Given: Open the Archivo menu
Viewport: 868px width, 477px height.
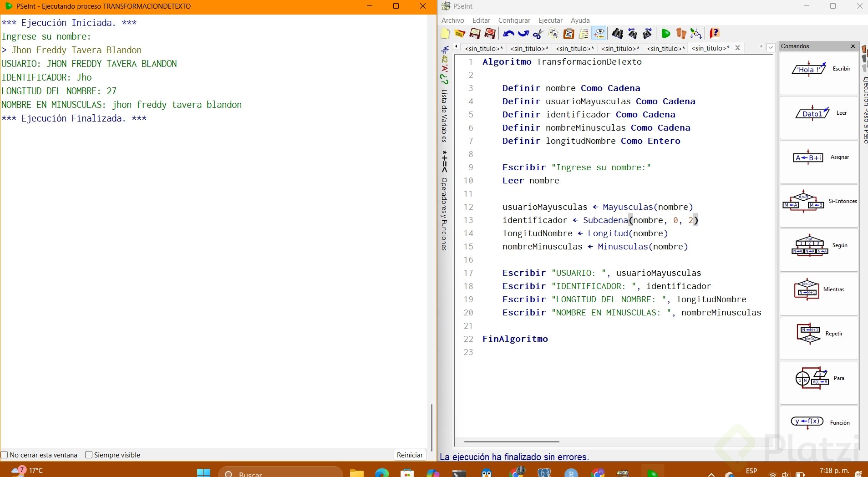Looking at the screenshot, I should 452,20.
